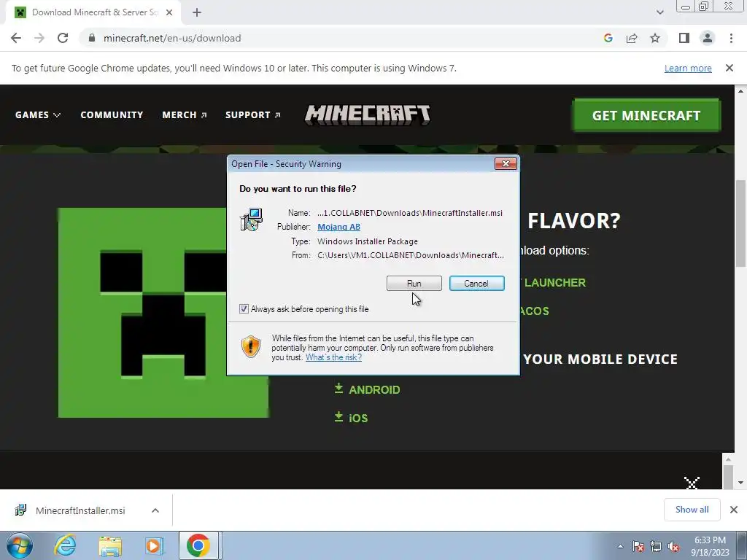Launch Internet Explorer from the taskbar
This screenshot has width=747, height=560.
tap(65, 545)
